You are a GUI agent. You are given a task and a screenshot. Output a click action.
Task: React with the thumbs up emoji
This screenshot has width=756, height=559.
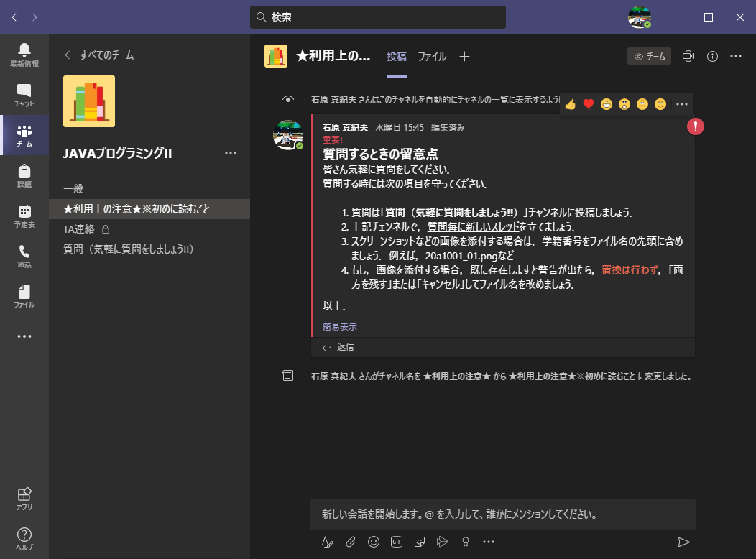click(x=571, y=104)
